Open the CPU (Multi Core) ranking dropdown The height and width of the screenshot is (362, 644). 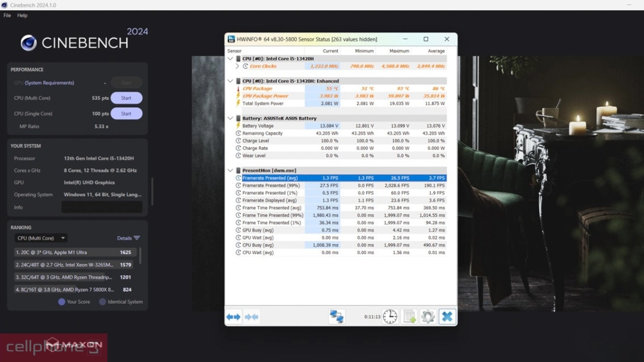point(41,238)
